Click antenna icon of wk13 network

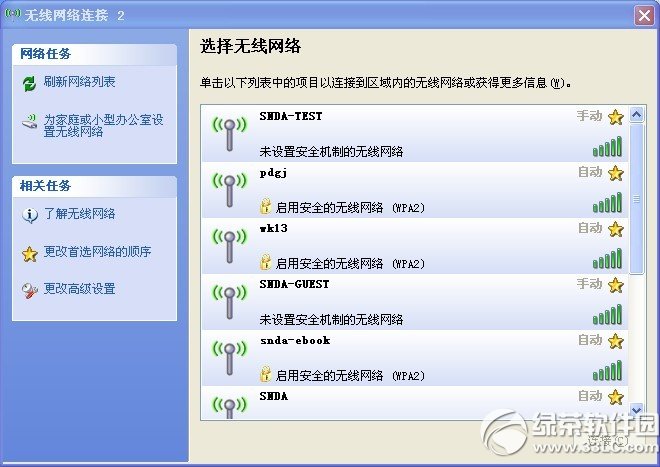(x=229, y=246)
